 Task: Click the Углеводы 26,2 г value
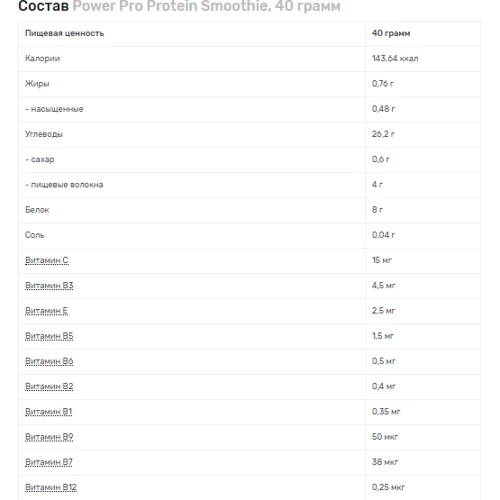383,134
